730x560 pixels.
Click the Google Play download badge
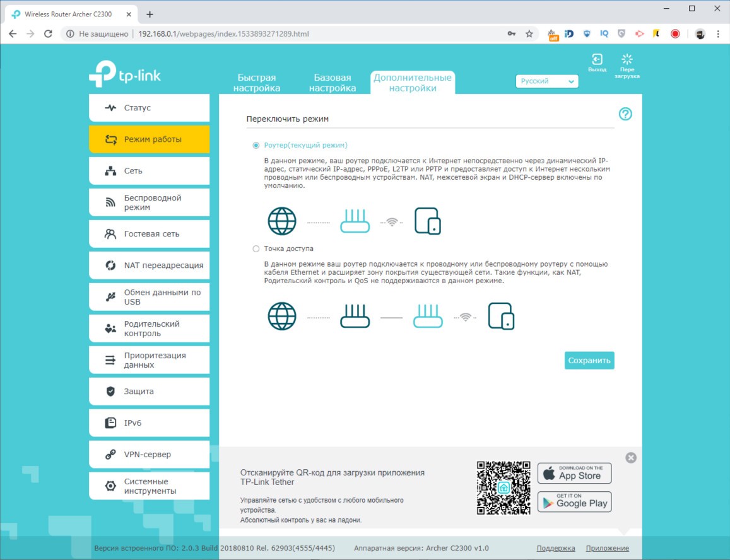(x=574, y=501)
